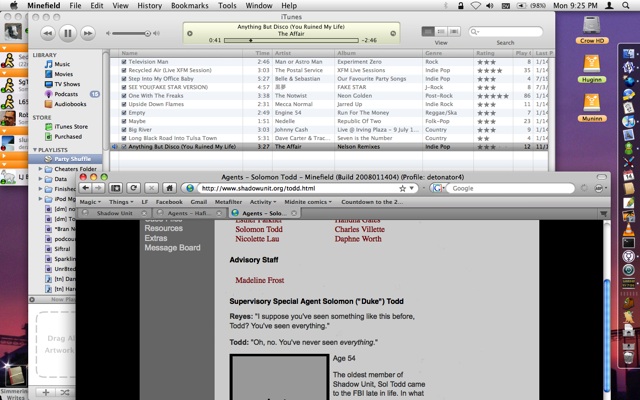Uncheck the Big River track checkbox
This screenshot has width=640, height=400.
pyautogui.click(x=124, y=130)
